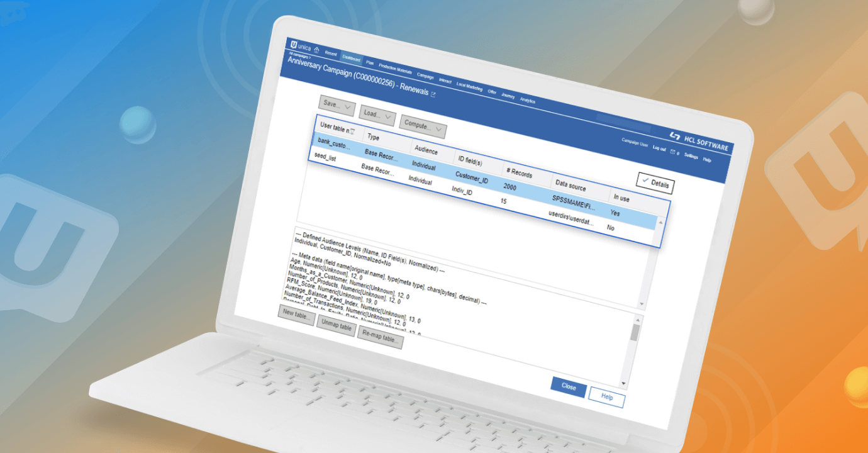868x453 pixels.
Task: Open the Recent menu
Action: (331, 53)
